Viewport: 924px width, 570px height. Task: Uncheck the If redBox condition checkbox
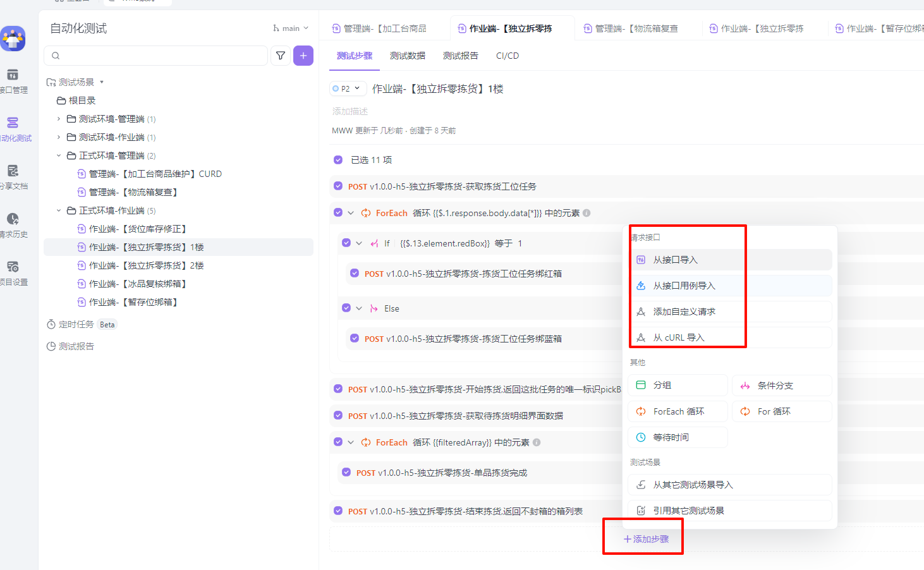346,243
